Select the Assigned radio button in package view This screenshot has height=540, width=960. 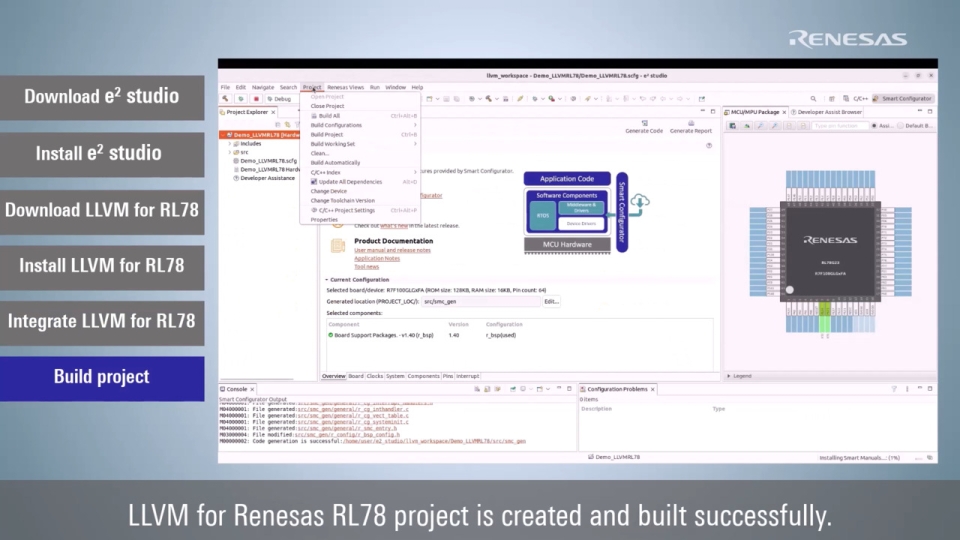pos(874,126)
